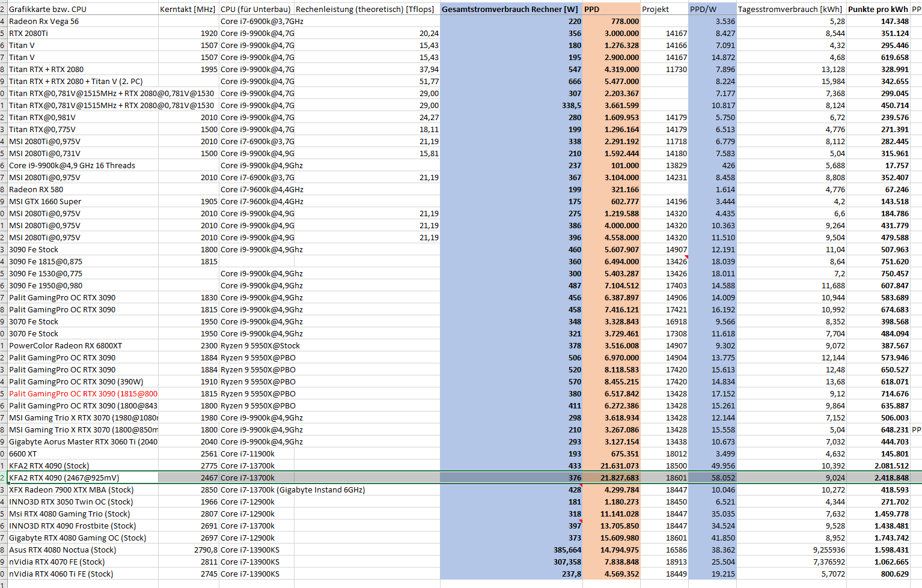This screenshot has width=922, height=588.
Task: Click the kWh value '15,984'
Action: click(x=791, y=81)
